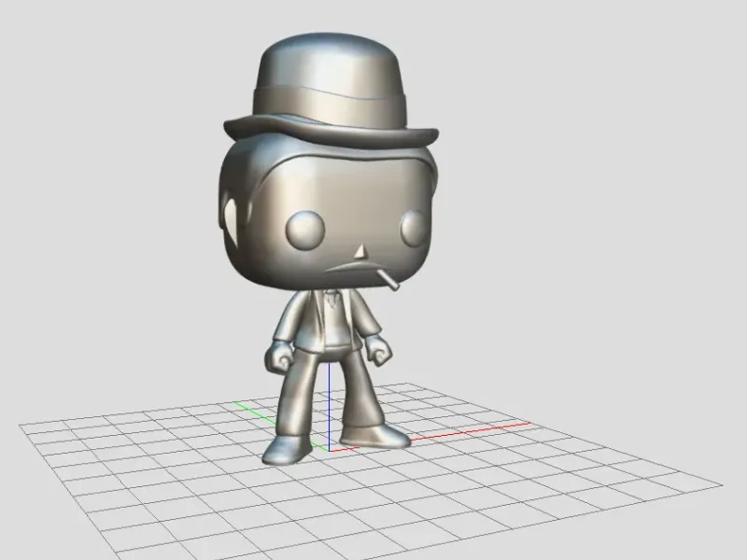Select the figurine's small triangular nose
Screen dimensions: 747x560
361,253
